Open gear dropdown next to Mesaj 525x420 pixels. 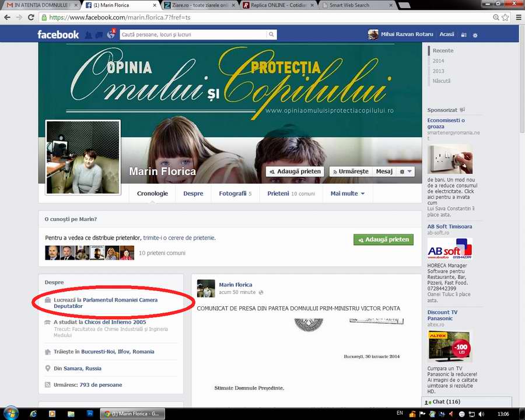click(x=405, y=171)
